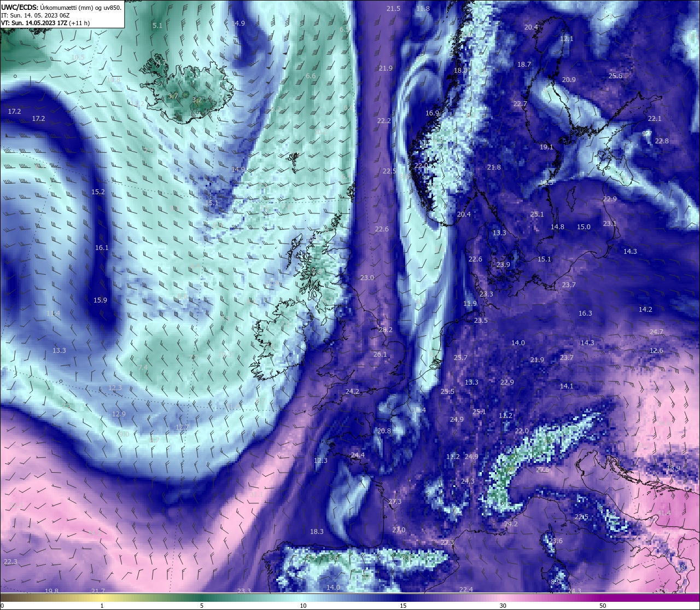Click the map value '22.4'
Image resolution: width=700 pixels, height=610 pixels.
point(466,590)
